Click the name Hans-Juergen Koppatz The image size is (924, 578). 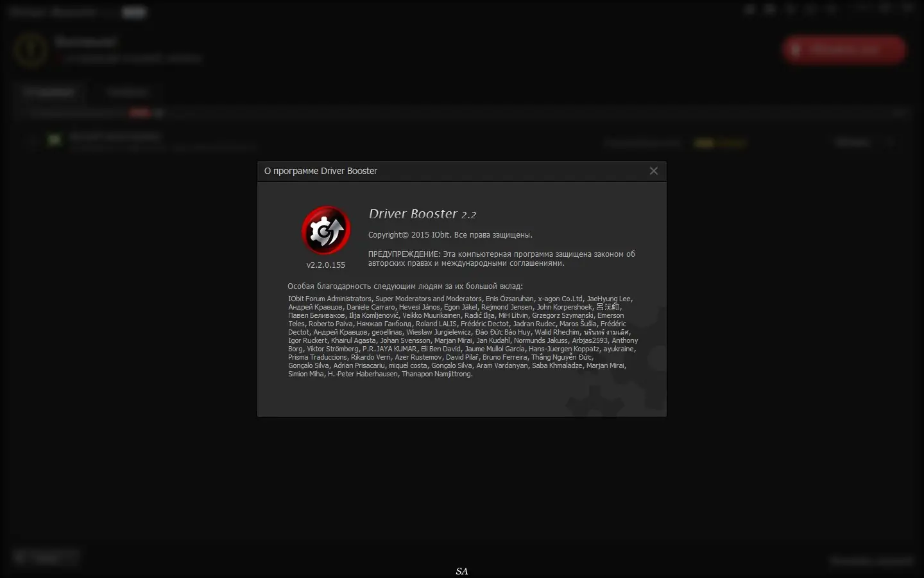pos(564,349)
